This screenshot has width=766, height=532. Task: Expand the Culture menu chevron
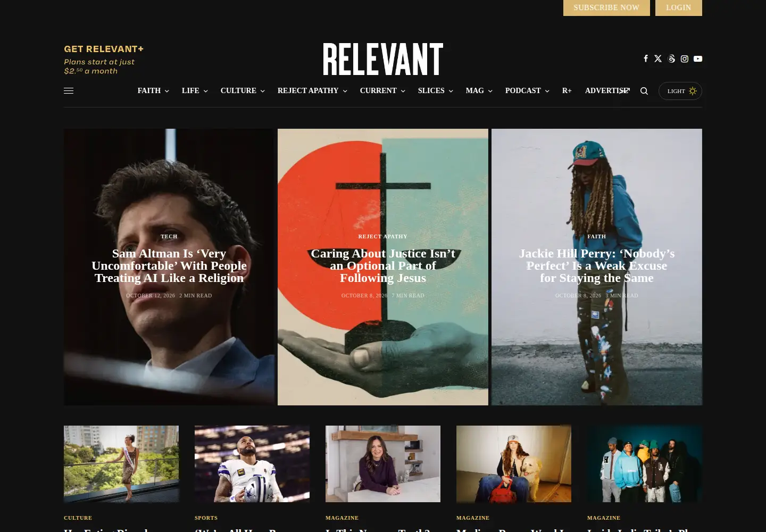(x=263, y=91)
